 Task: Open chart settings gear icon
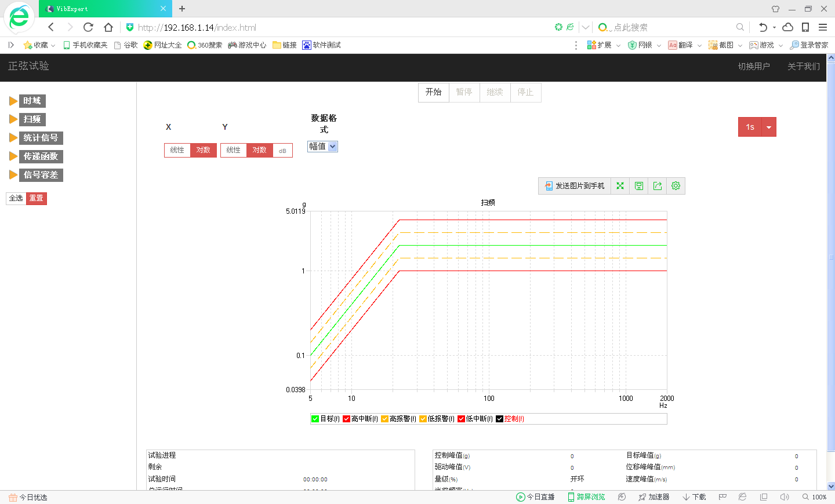(676, 186)
